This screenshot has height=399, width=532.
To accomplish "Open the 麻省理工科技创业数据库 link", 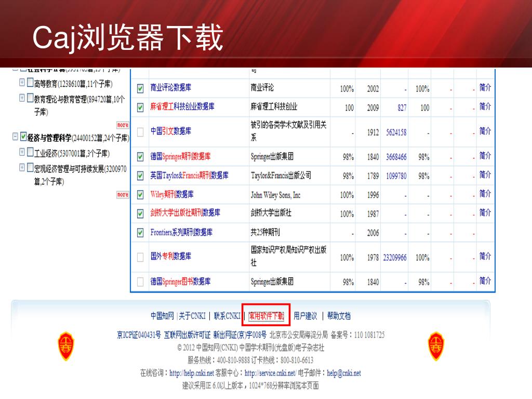I will 182,107.
